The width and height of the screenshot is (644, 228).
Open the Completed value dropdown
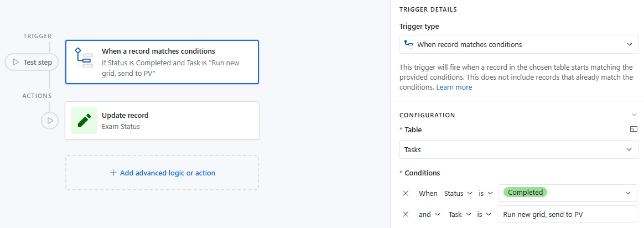point(567,193)
